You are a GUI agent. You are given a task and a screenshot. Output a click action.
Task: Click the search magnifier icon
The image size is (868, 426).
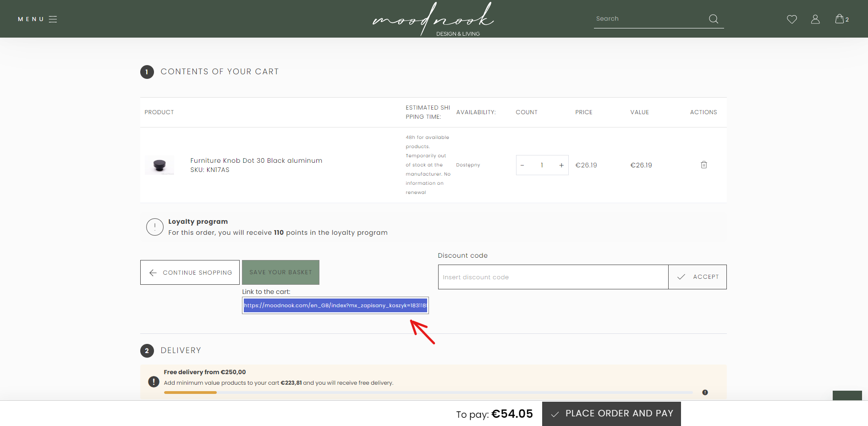click(x=713, y=19)
